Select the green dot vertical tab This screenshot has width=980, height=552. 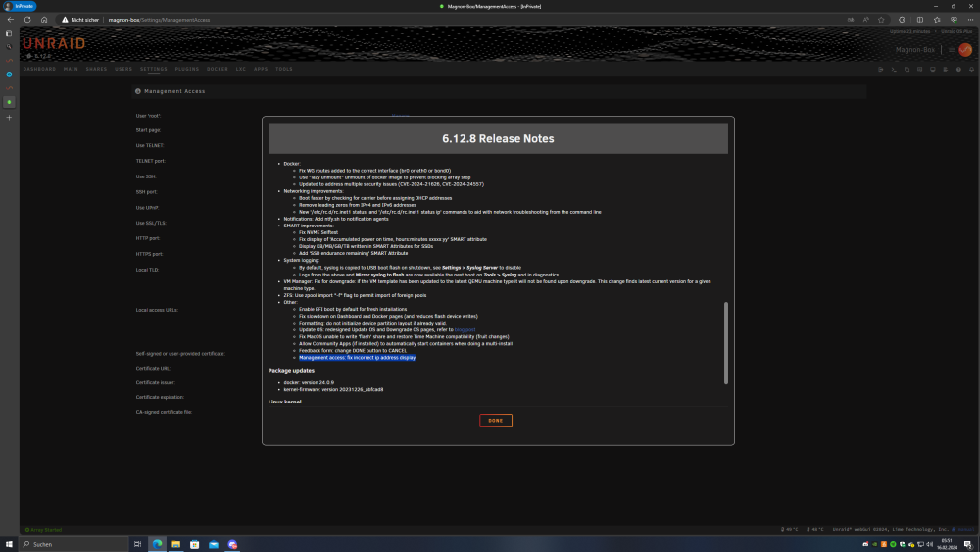[x=9, y=102]
